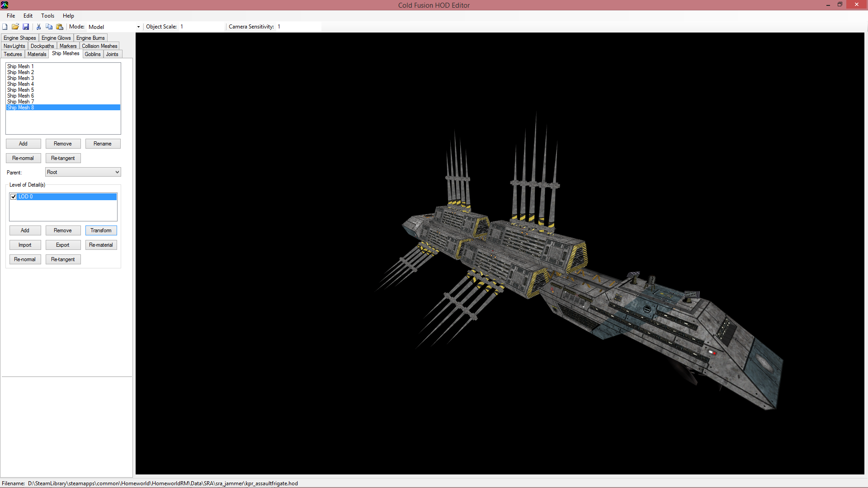
Task: Select Ship Mesh 3 in list
Action: point(20,78)
